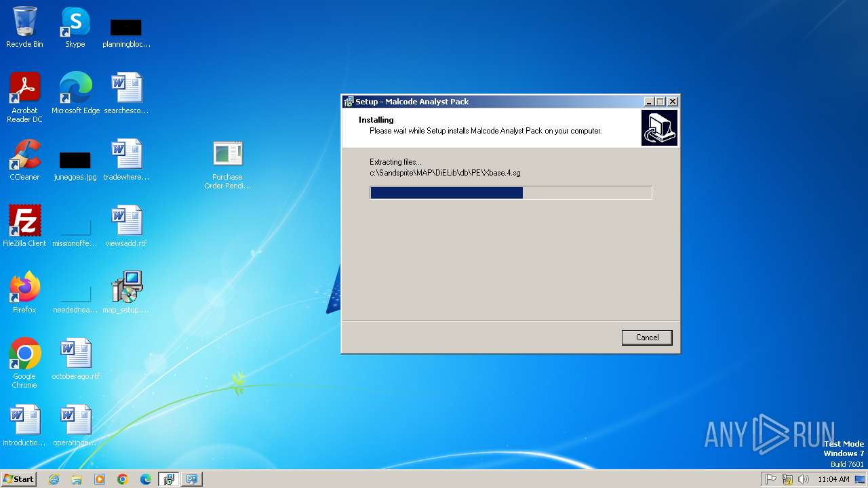Open File Explorer from taskbar

point(77,479)
